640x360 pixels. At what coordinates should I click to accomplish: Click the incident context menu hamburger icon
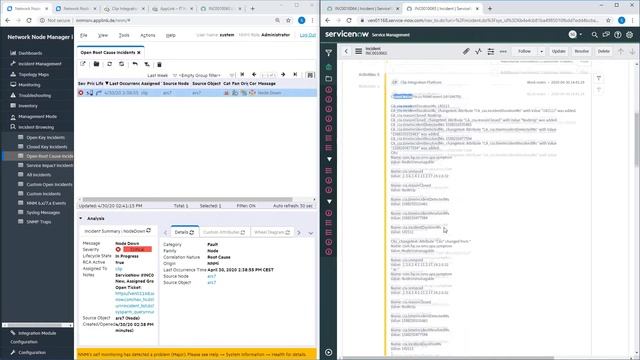point(358,51)
